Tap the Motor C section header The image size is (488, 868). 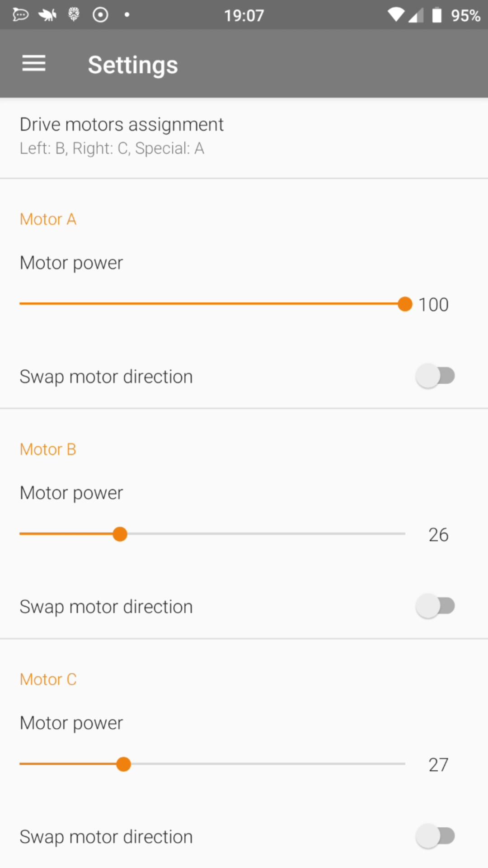pyautogui.click(x=48, y=679)
